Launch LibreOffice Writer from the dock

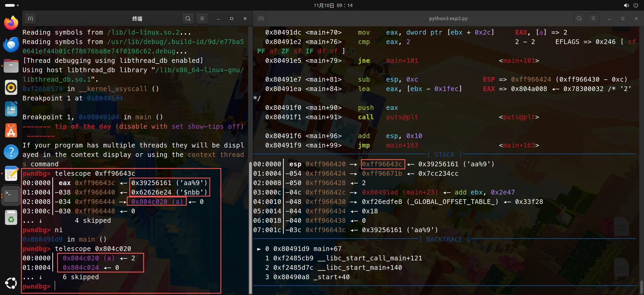[x=11, y=109]
